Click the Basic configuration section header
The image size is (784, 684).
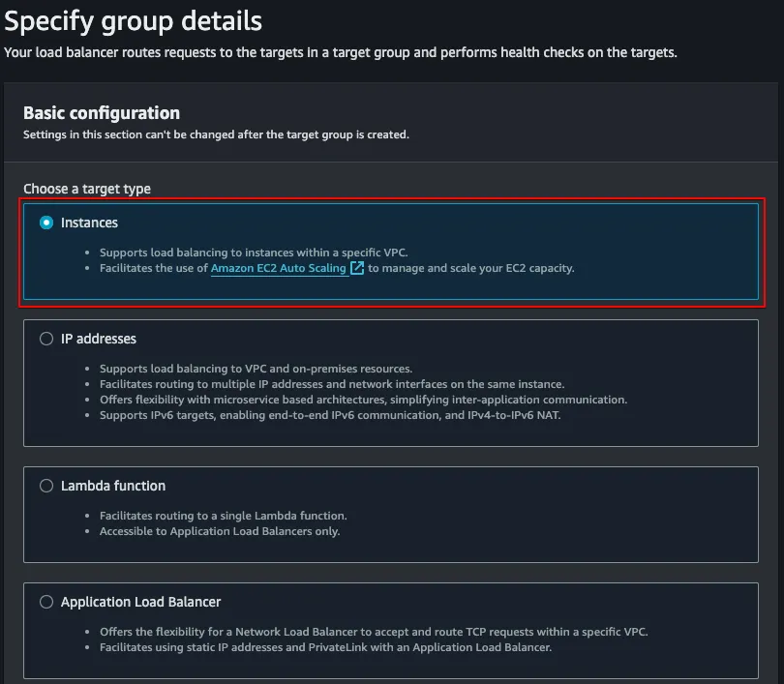(x=102, y=113)
